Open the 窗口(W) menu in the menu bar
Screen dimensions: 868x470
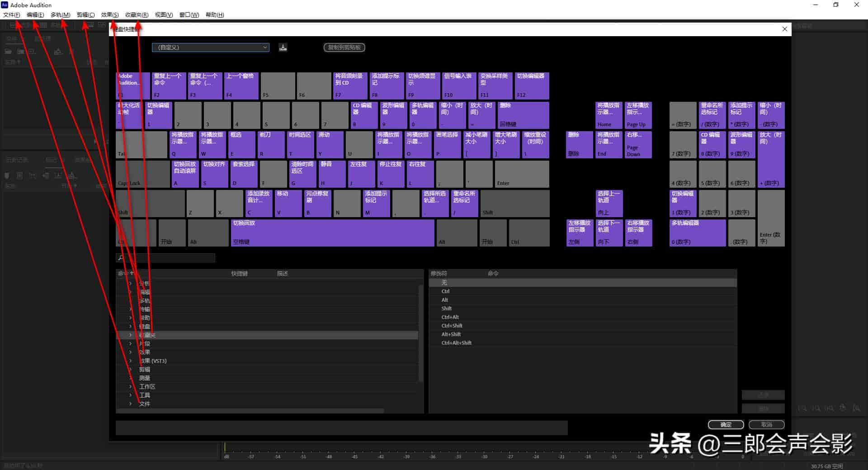[189, 14]
